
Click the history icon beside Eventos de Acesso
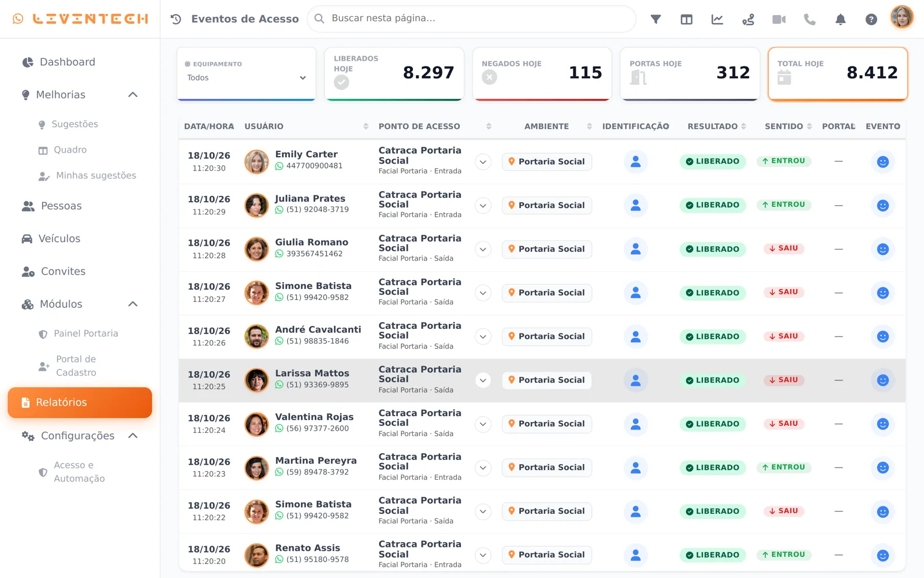coord(176,19)
